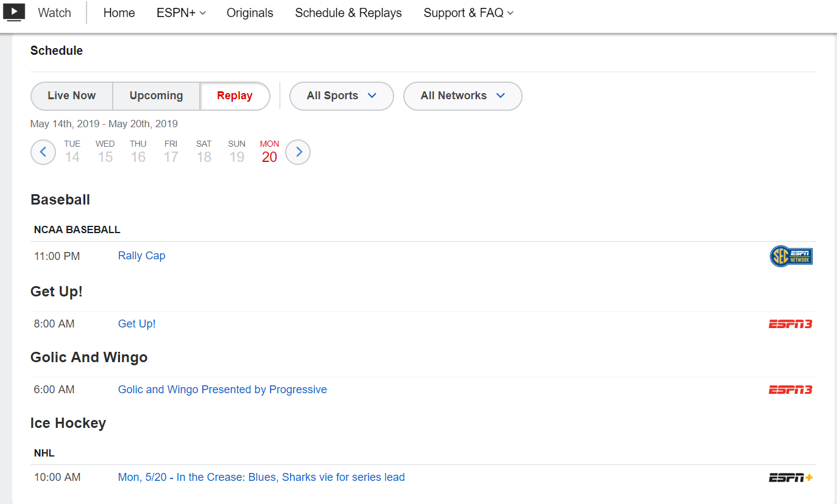Click the Baseball section heading
837x504 pixels.
60,200
